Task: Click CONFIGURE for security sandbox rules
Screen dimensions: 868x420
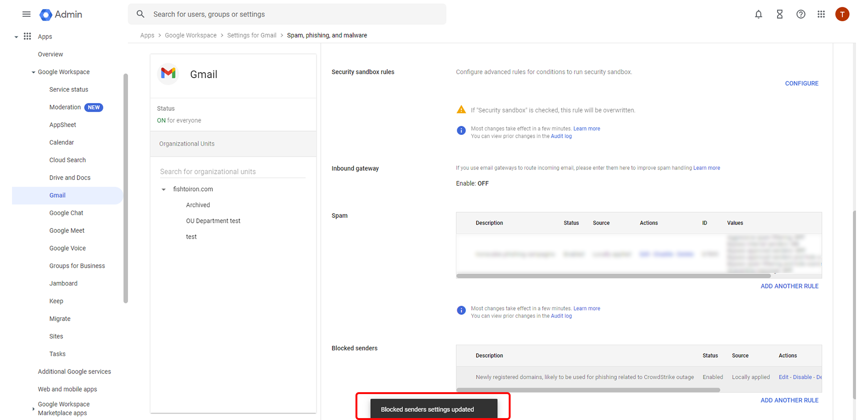Action: pos(801,84)
